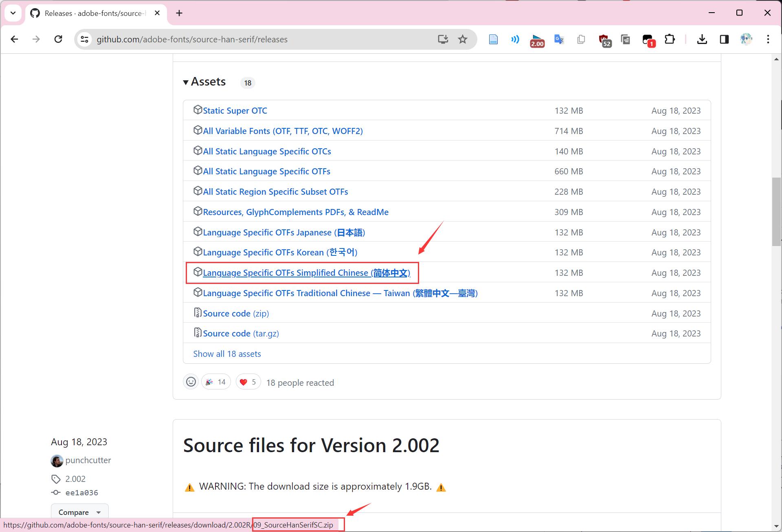Download Language Specific OTFs Simplified Chinese
Image resolution: width=782 pixels, height=532 pixels.
306,273
